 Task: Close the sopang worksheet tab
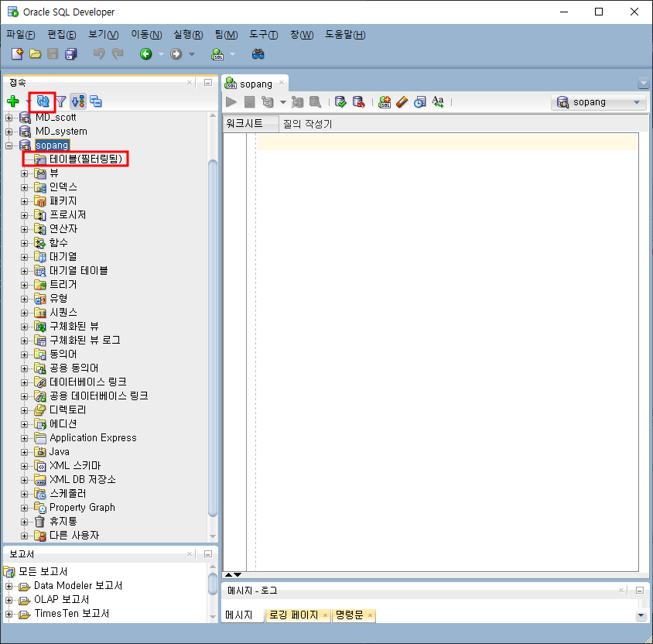pyautogui.click(x=282, y=83)
